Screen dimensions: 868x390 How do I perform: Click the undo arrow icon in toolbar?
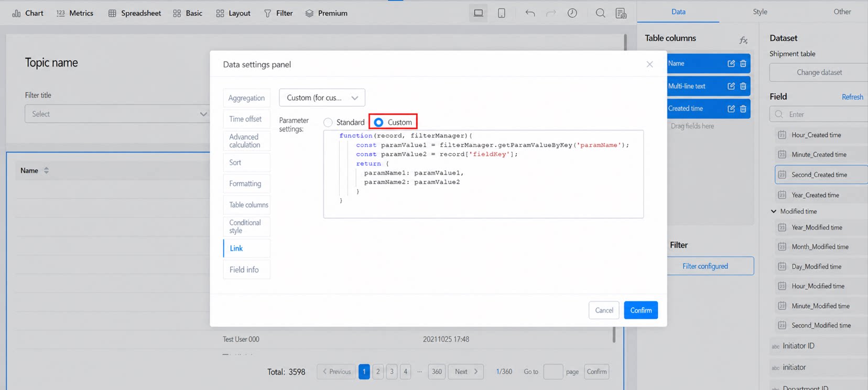[530, 13]
